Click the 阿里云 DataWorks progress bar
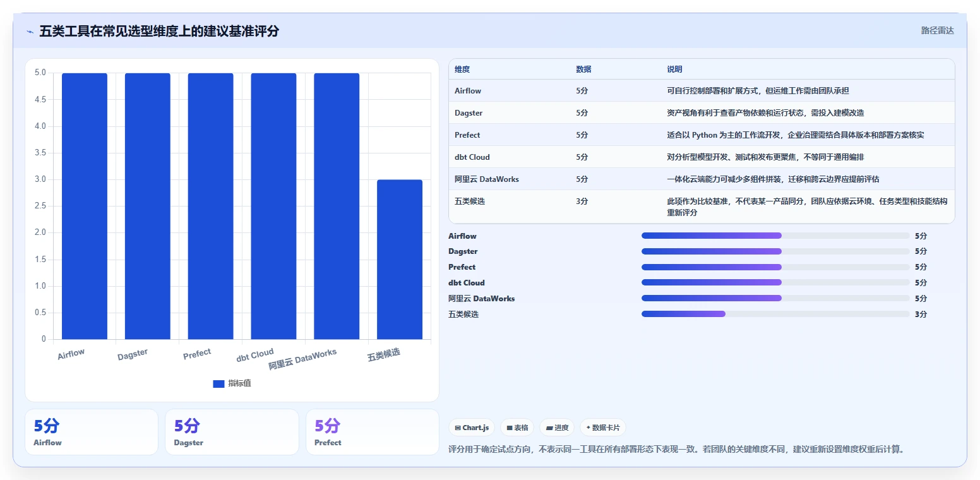The image size is (980, 480). (x=775, y=298)
